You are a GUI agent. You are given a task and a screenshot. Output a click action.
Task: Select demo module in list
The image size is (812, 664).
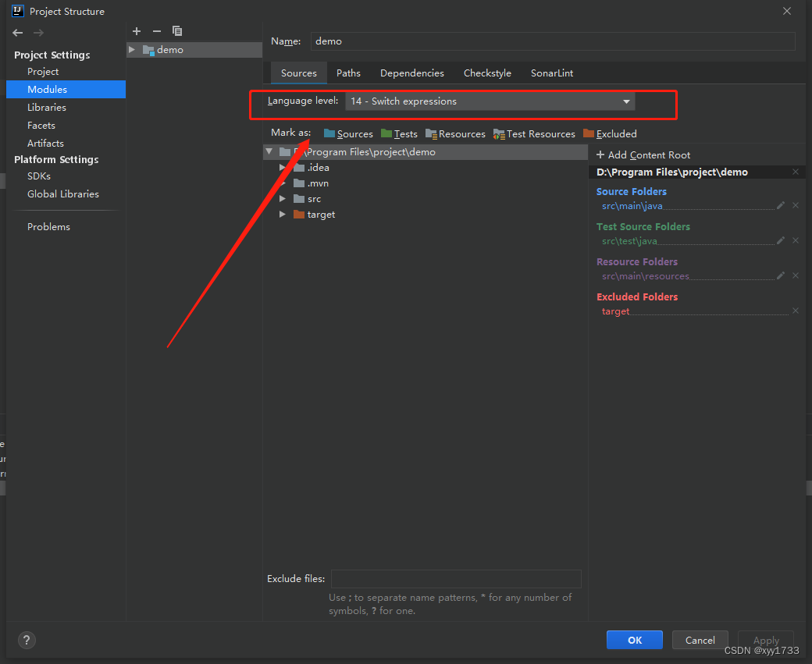[x=194, y=50]
